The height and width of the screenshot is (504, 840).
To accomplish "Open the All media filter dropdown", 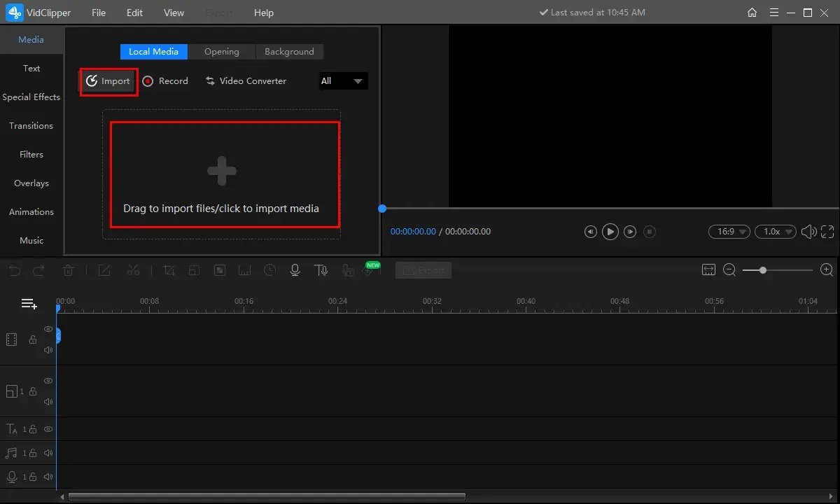I will [x=343, y=81].
